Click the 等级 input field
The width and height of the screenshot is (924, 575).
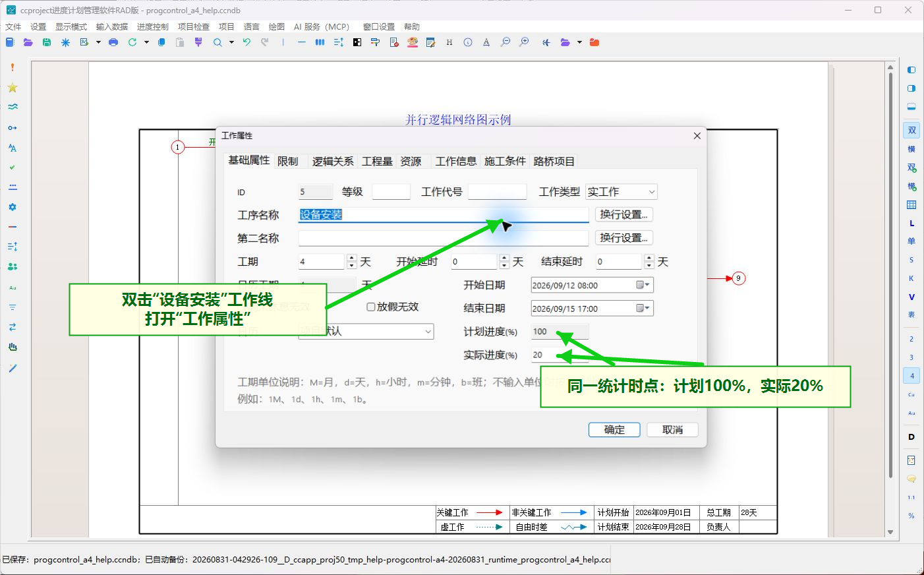click(x=391, y=192)
